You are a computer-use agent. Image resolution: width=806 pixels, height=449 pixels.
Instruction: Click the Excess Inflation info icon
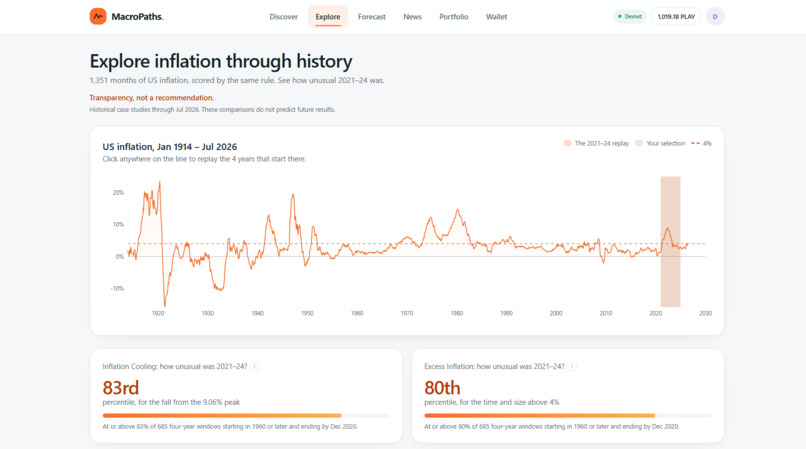click(572, 367)
